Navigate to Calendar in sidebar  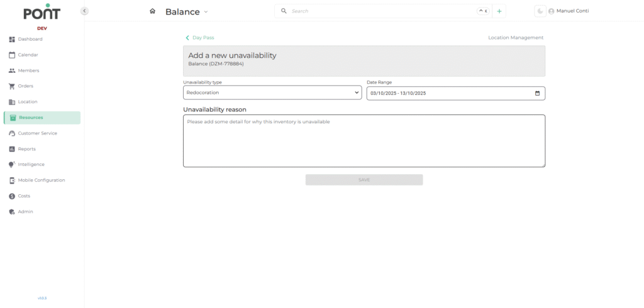click(x=28, y=55)
